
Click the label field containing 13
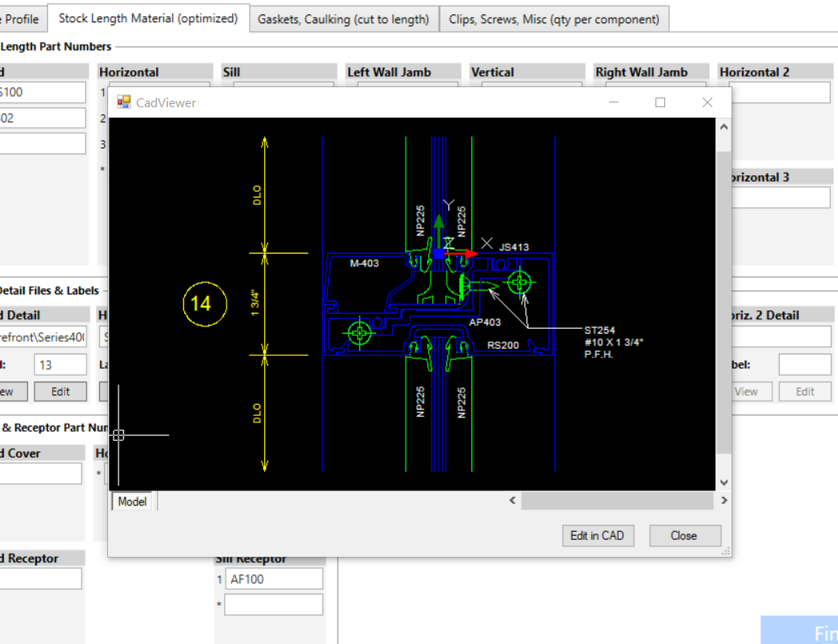click(60, 366)
